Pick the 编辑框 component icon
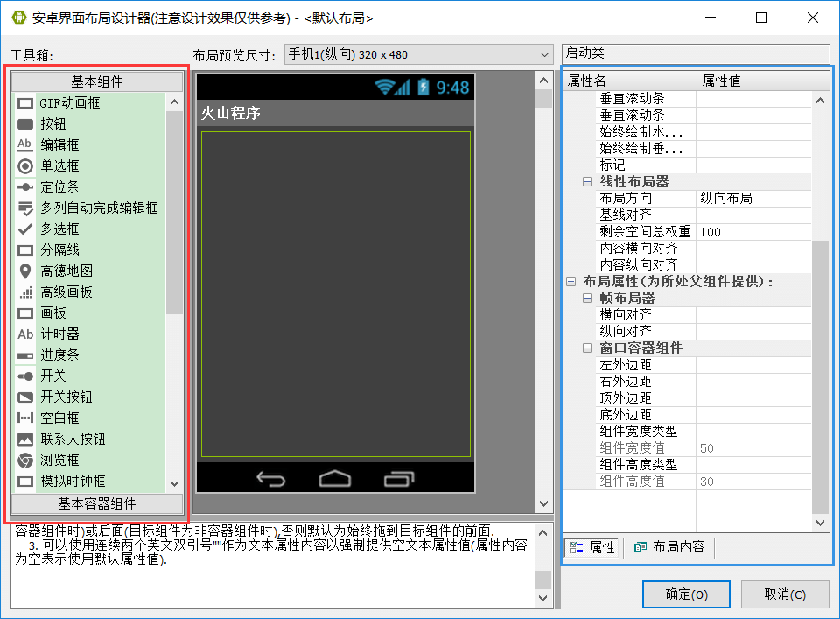Screen dimensions: 840x619 tap(25, 145)
